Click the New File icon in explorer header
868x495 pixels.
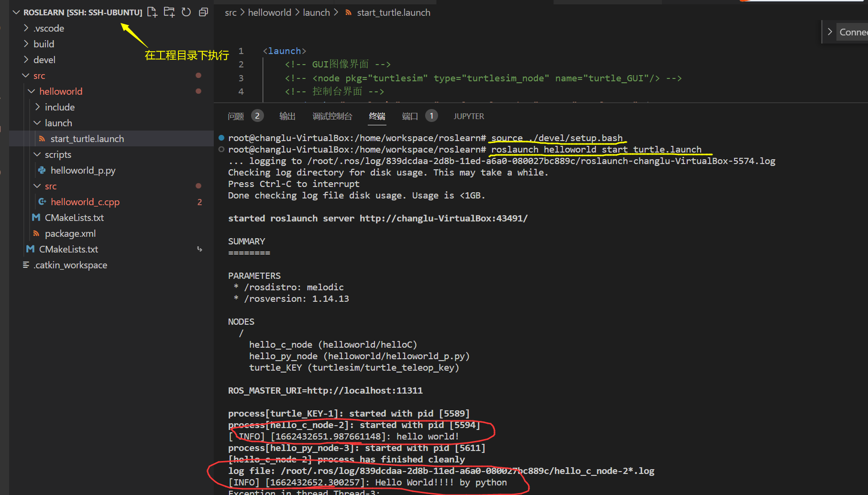152,12
